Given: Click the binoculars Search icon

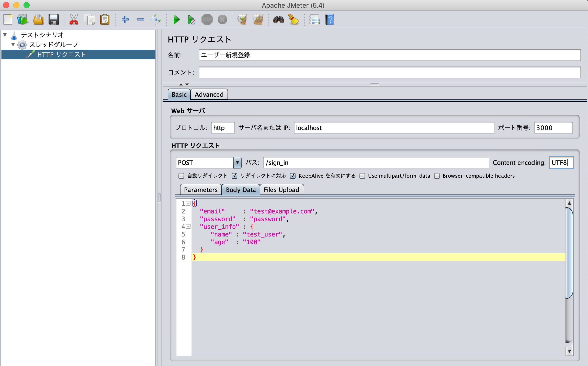Looking at the screenshot, I should (x=278, y=19).
